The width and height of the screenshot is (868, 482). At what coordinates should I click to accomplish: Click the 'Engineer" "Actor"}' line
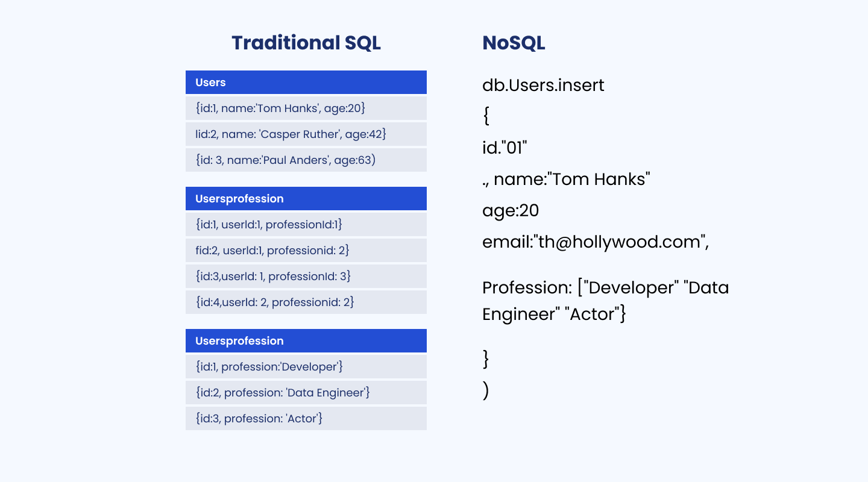(555, 315)
